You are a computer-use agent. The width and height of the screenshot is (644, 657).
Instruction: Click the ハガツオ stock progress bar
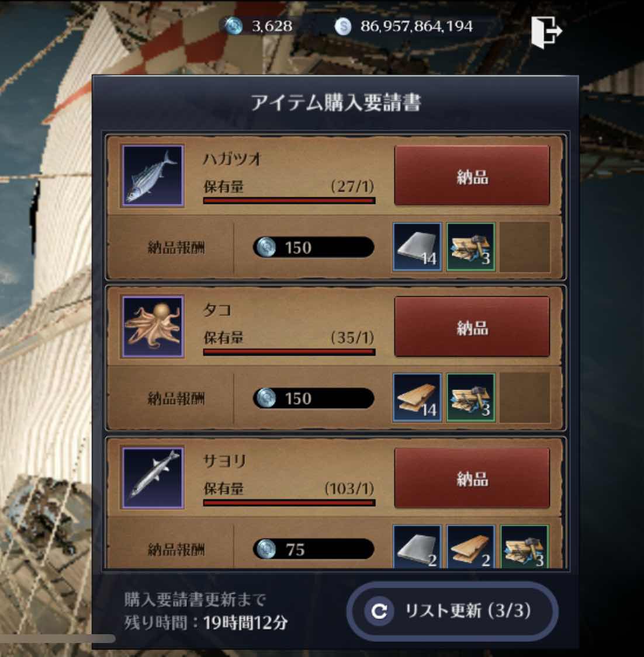(x=289, y=201)
